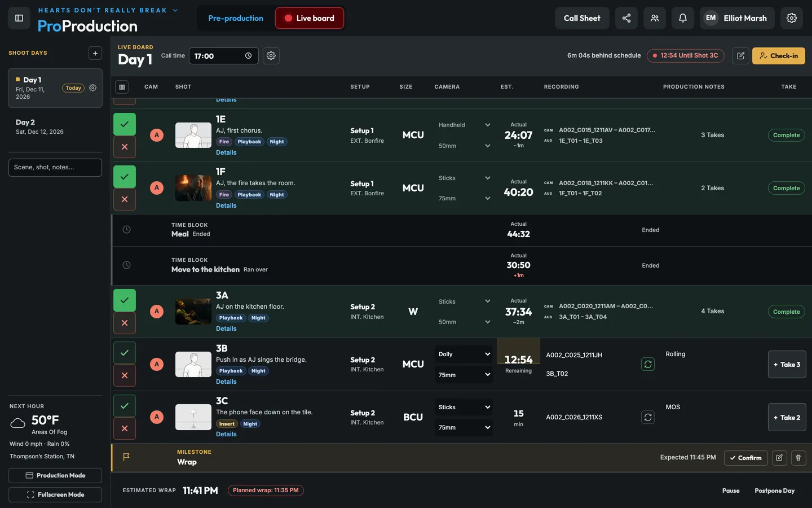The height and width of the screenshot is (508, 812).
Task: Open the share icon in header
Action: tap(626, 18)
